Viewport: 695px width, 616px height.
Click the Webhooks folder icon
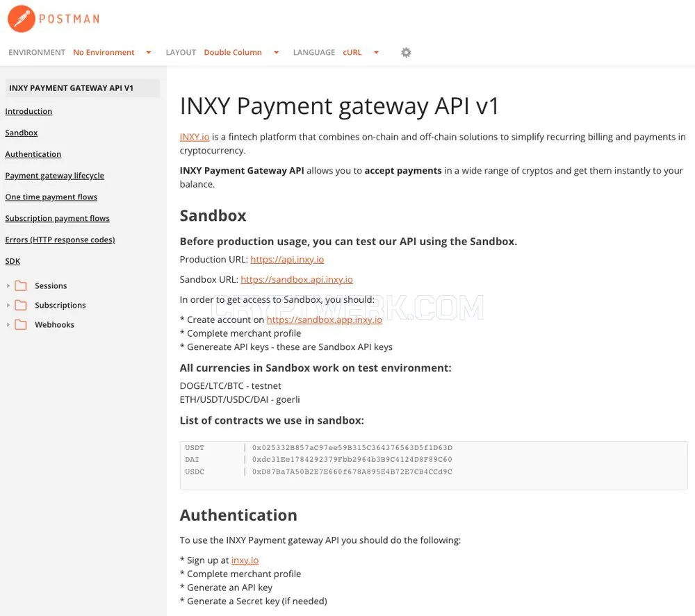coord(21,324)
